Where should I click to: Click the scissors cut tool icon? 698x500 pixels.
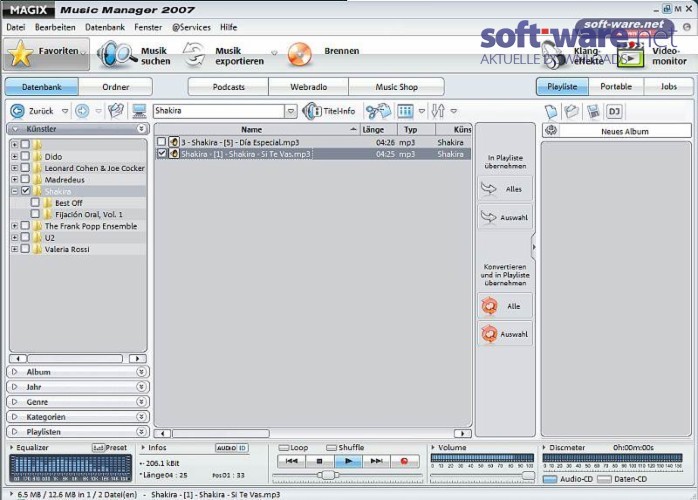377,111
